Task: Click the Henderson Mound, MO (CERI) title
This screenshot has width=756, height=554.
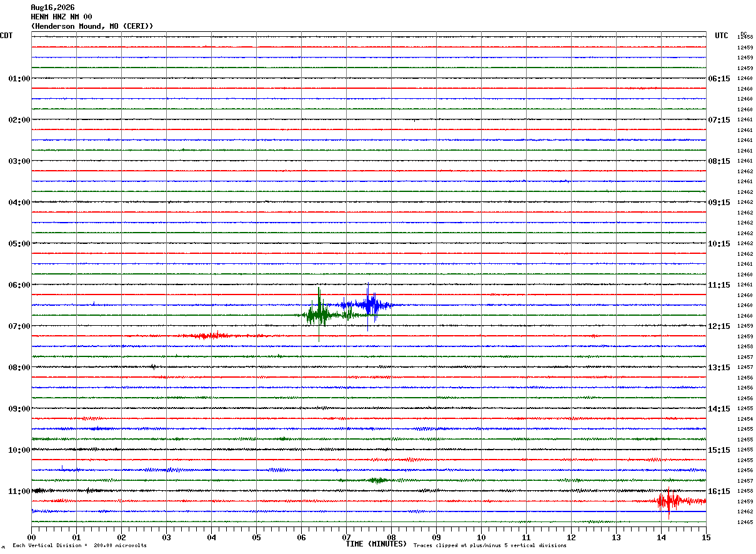Action: click(x=92, y=26)
